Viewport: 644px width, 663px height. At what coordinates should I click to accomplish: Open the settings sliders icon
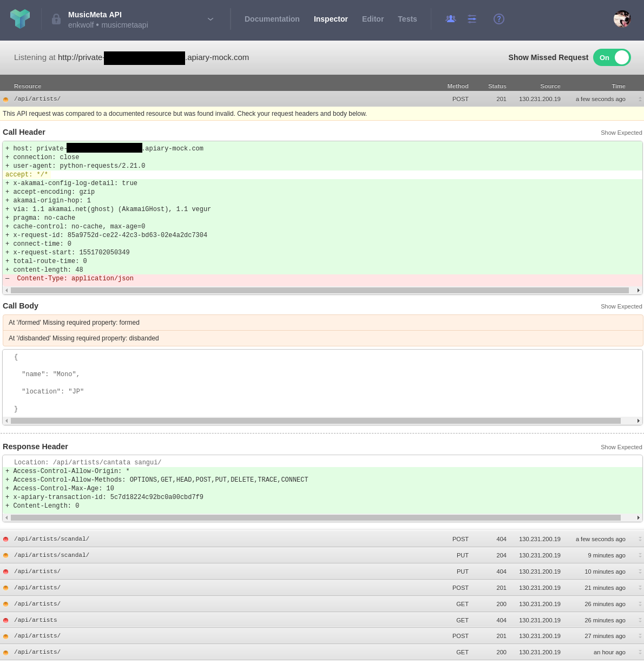pyautogui.click(x=472, y=19)
